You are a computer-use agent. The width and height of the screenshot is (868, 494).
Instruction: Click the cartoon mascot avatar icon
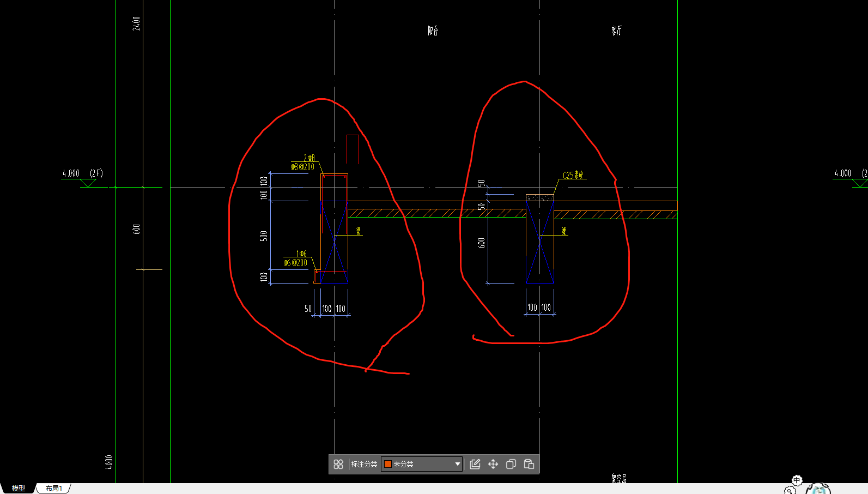pos(819,489)
